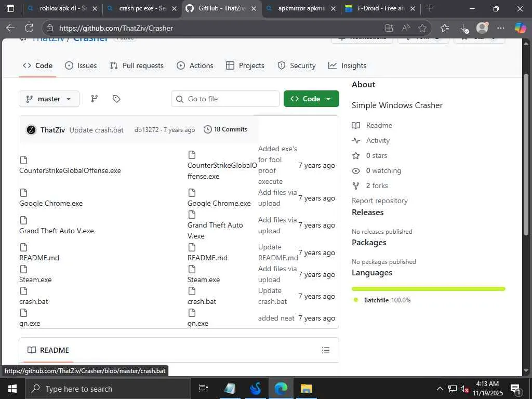Switch to the roblox apk dl tab
Viewport: 532px width, 399px height.
[x=62, y=8]
